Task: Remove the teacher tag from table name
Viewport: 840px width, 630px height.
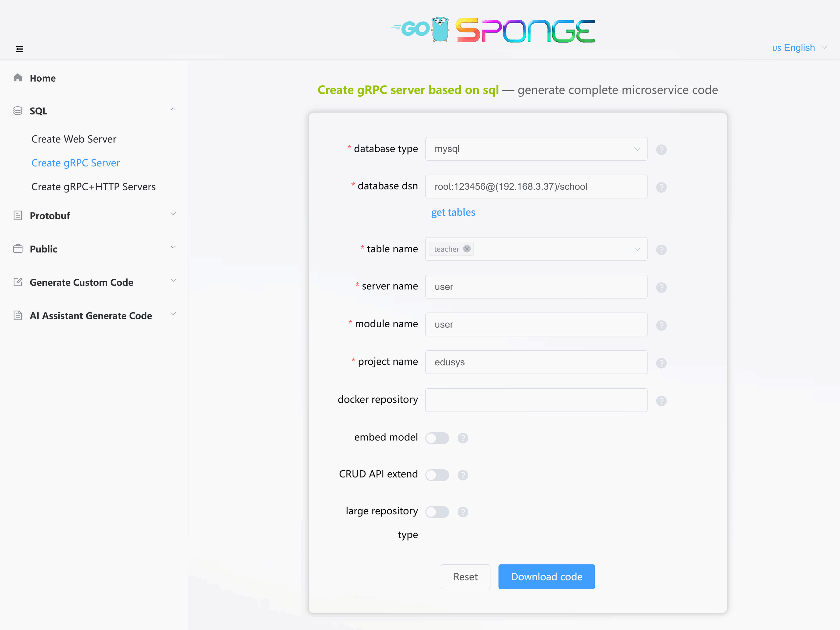Action: [467, 249]
